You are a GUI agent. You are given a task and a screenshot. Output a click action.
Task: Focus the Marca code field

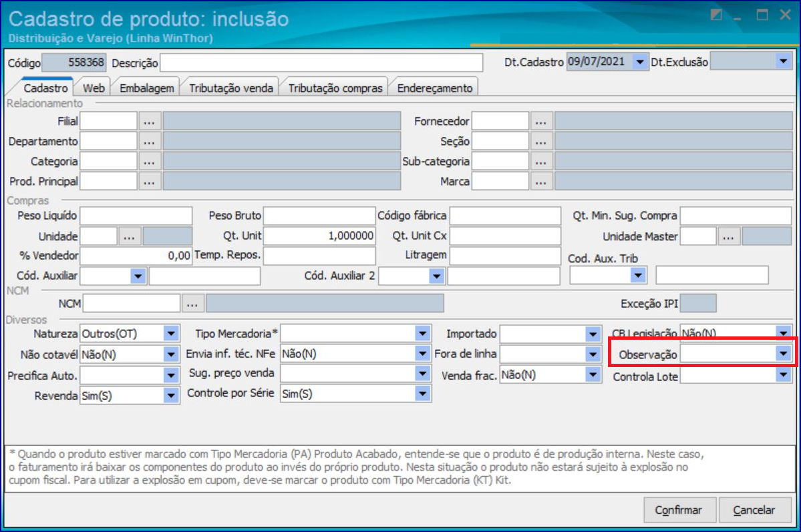[x=500, y=182]
